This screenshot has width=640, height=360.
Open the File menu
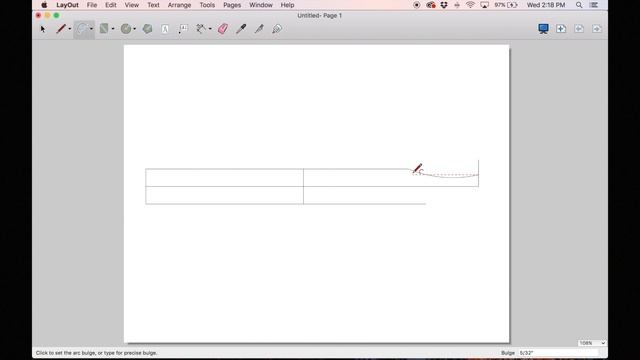(92, 5)
